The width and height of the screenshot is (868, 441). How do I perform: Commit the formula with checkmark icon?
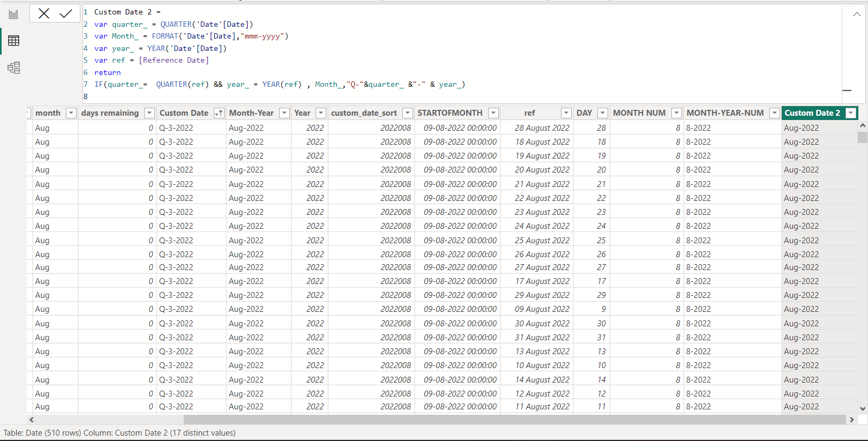(x=66, y=13)
